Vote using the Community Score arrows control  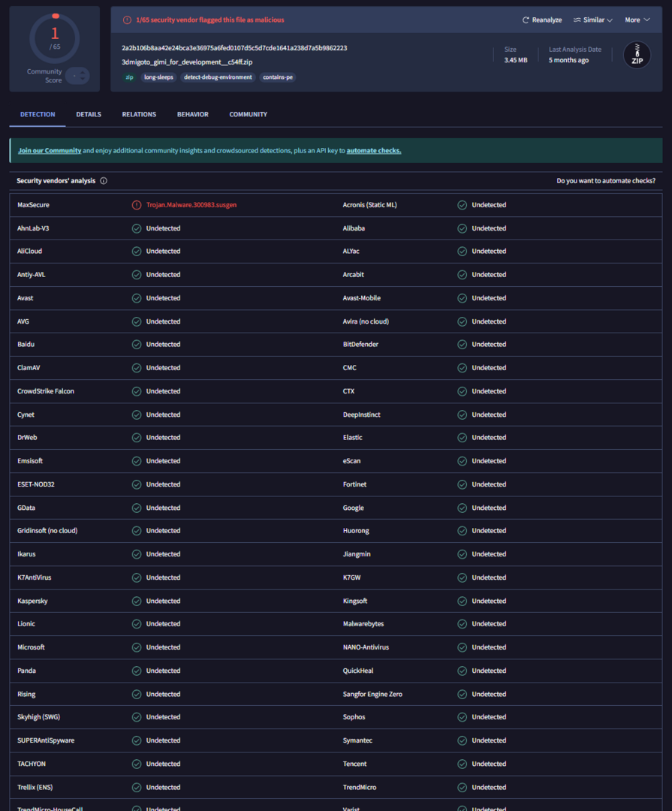[x=78, y=76]
